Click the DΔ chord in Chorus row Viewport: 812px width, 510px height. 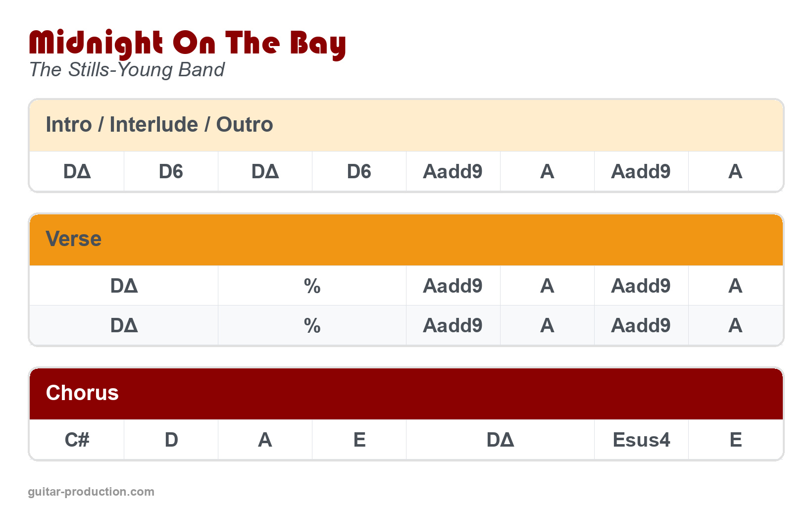click(500, 440)
